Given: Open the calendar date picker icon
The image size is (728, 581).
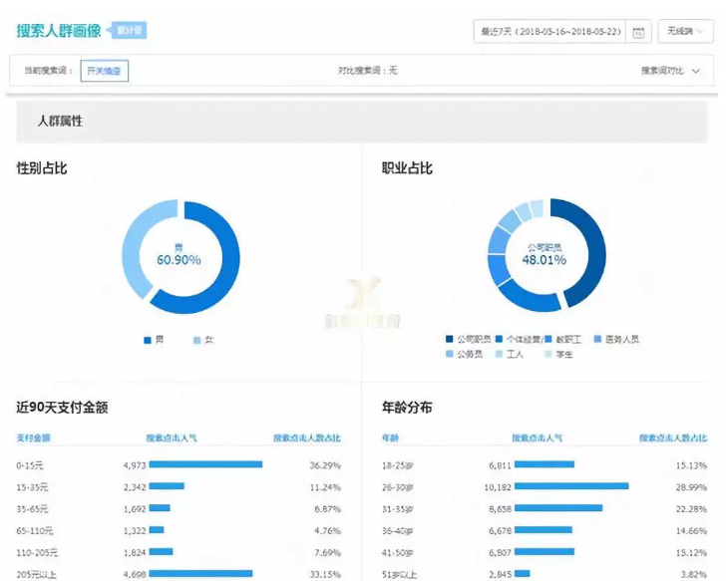Looking at the screenshot, I should (x=638, y=32).
